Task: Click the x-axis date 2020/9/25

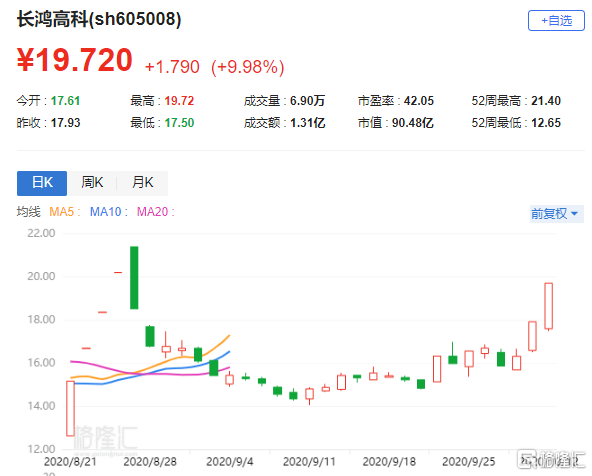Action: 468,462
